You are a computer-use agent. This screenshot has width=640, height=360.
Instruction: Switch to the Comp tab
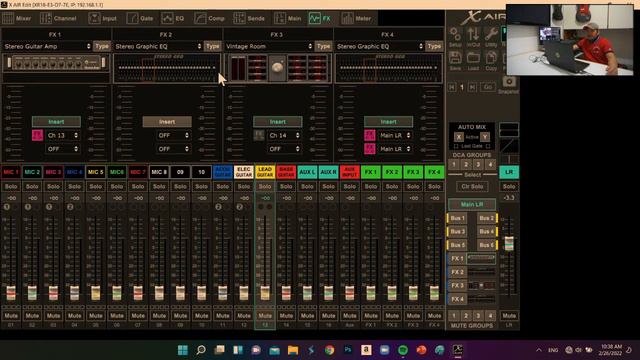tap(209, 18)
